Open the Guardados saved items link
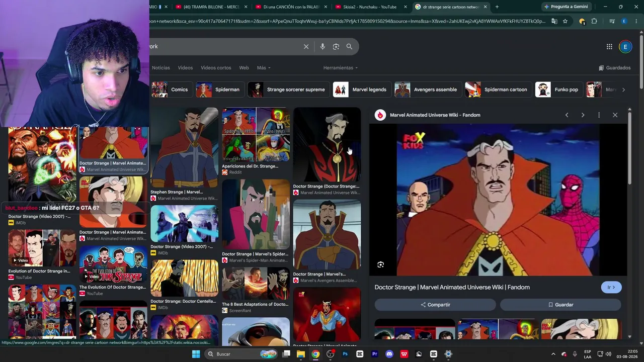The width and height of the screenshot is (644, 362). pos(614,68)
